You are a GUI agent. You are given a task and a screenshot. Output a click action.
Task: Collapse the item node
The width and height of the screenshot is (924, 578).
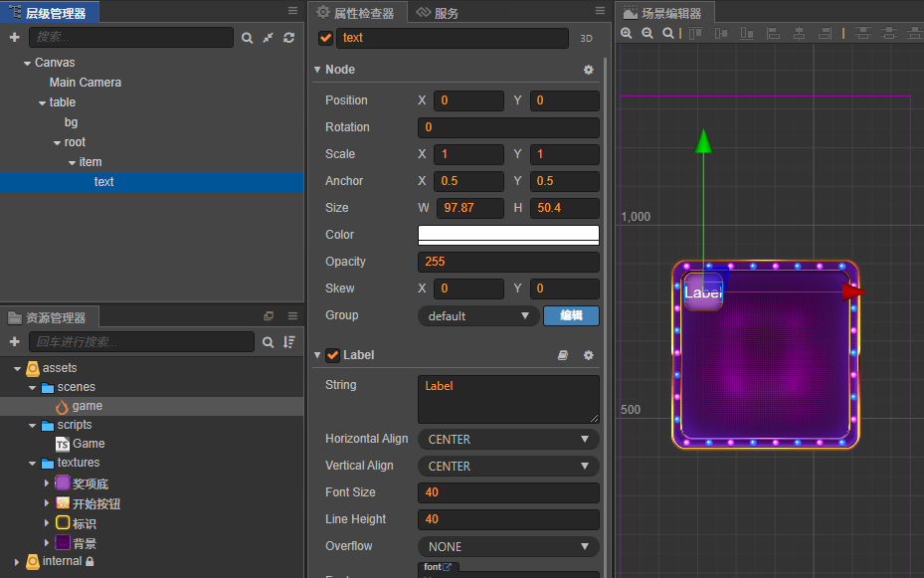click(x=72, y=162)
